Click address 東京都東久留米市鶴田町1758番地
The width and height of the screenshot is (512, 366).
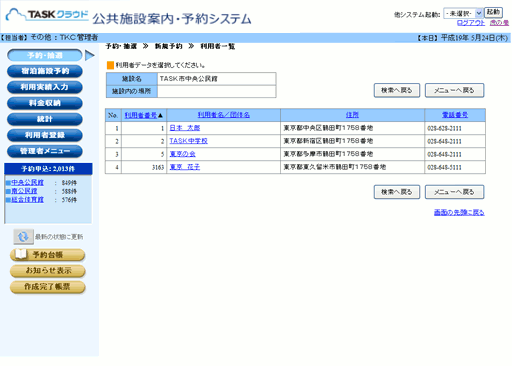[x=335, y=167]
